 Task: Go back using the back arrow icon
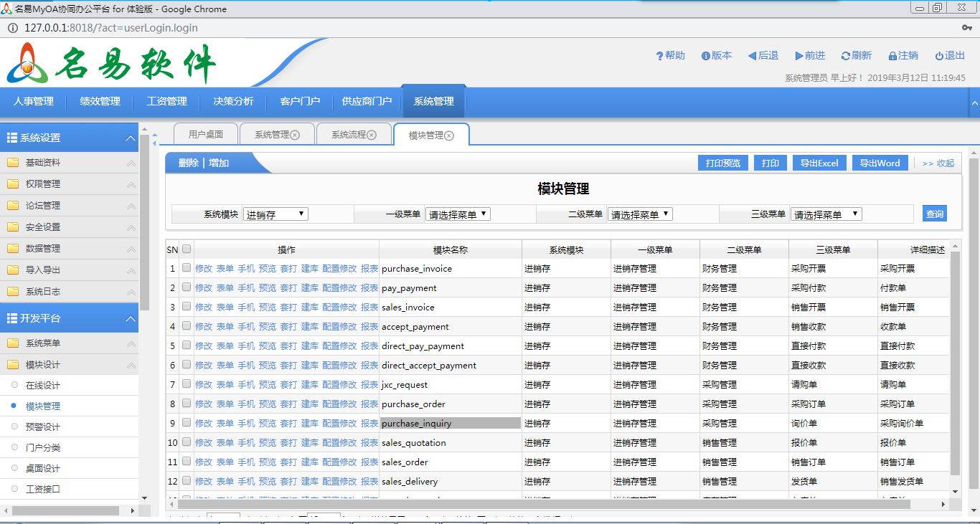pos(752,56)
